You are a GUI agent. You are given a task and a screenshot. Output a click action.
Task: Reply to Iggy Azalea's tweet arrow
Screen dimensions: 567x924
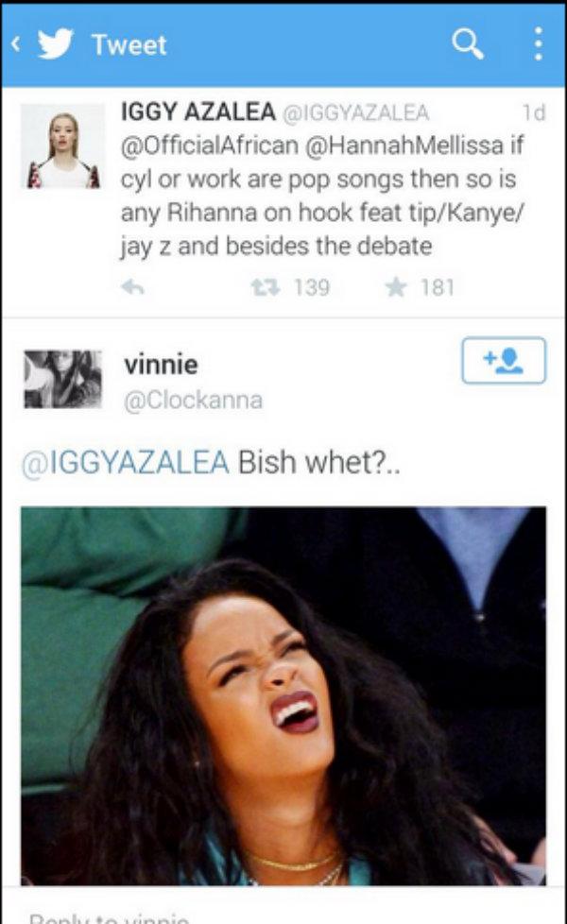pyautogui.click(x=132, y=287)
